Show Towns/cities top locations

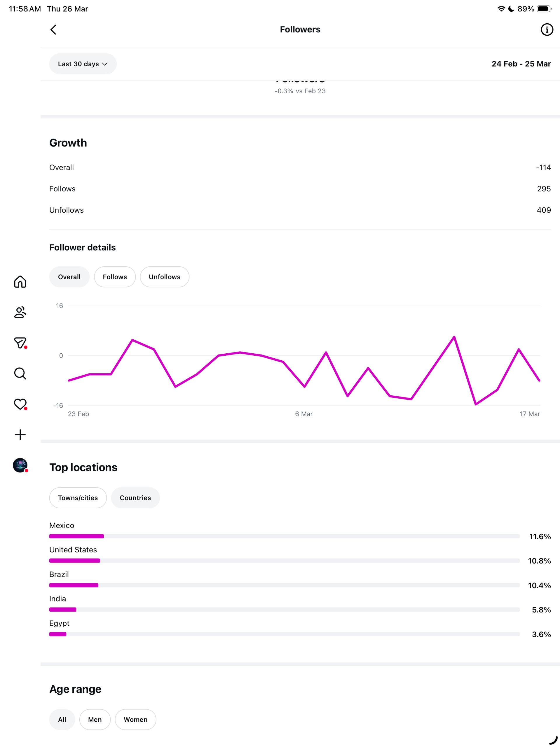78,498
